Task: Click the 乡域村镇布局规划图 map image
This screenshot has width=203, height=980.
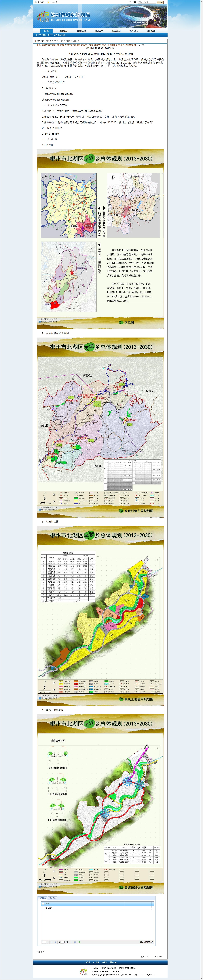Action: click(100, 428)
